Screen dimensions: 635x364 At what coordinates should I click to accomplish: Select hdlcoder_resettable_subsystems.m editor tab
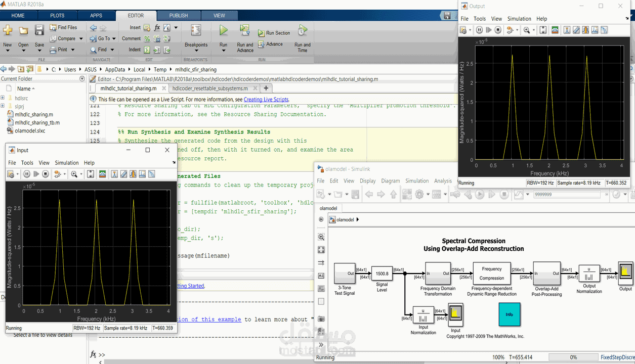[x=210, y=88]
